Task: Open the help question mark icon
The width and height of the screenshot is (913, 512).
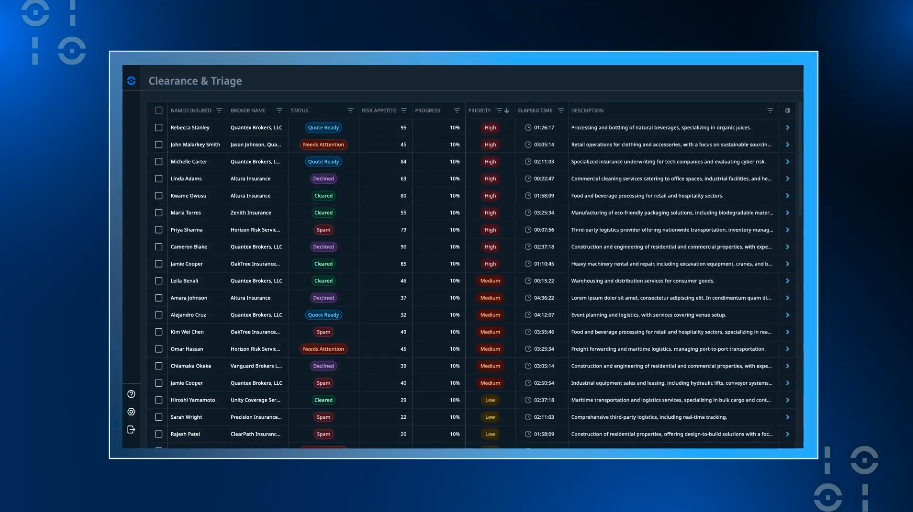Action: click(x=131, y=394)
